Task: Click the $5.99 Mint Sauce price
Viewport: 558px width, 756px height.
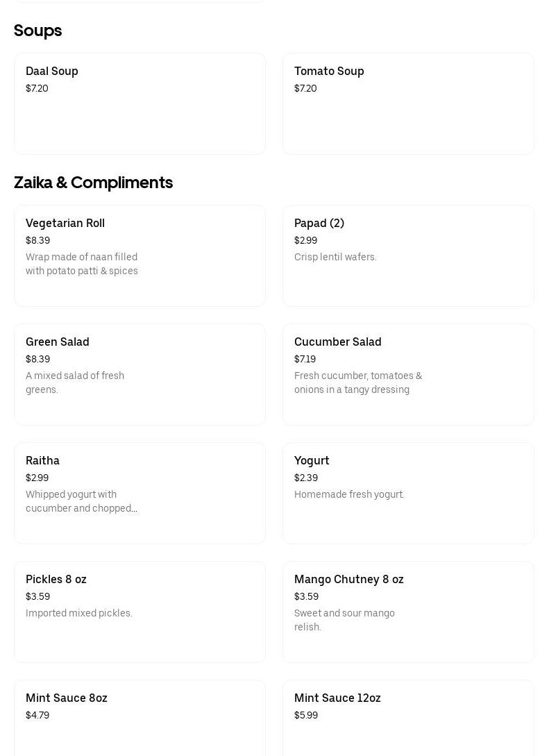Action: [306, 715]
